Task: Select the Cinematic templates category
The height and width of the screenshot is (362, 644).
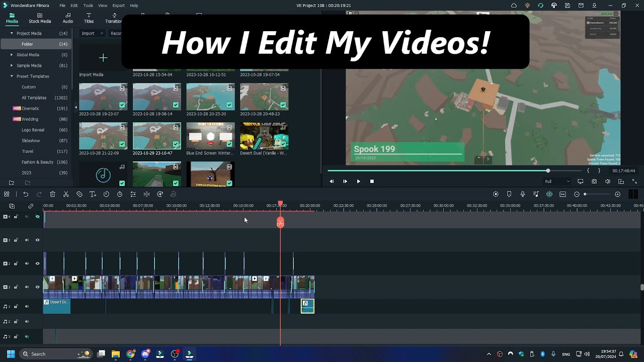Action: click(31, 109)
